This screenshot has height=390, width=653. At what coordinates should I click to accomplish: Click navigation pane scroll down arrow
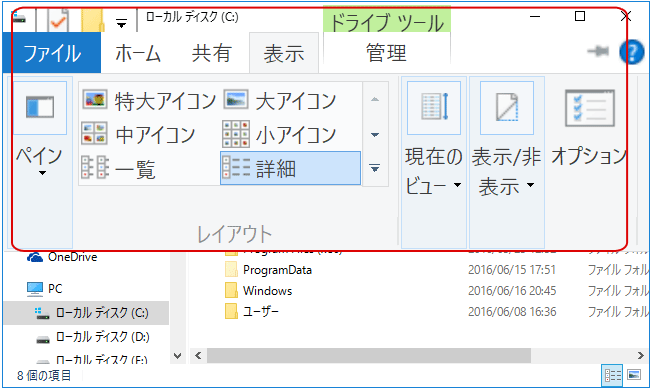point(178,356)
